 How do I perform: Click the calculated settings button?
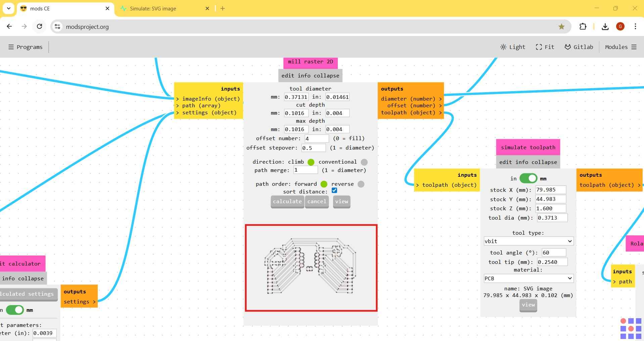coord(28,294)
